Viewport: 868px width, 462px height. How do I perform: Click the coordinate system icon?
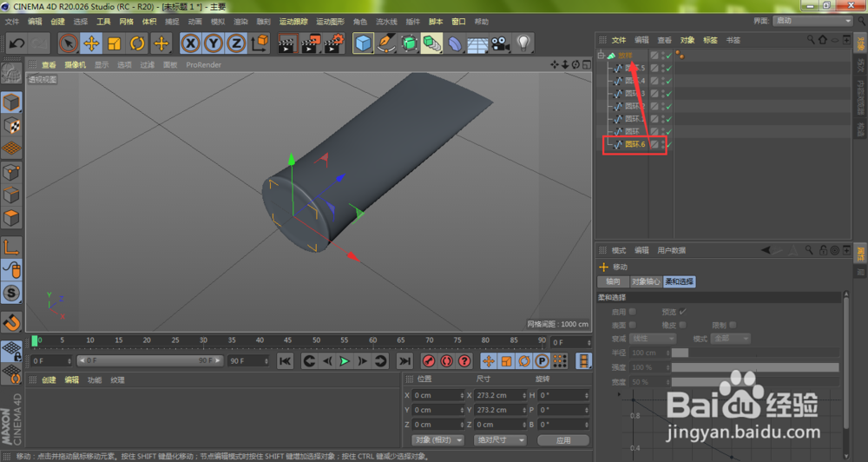(259, 43)
